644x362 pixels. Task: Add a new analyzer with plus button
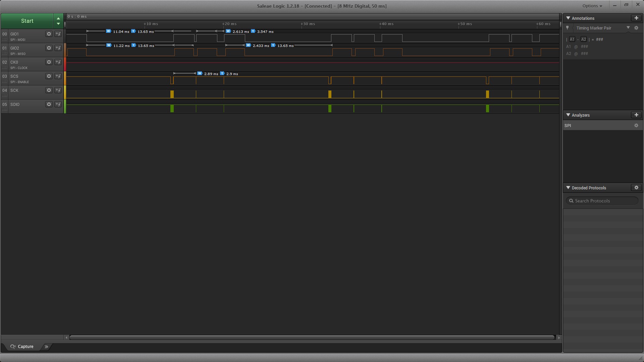636,115
